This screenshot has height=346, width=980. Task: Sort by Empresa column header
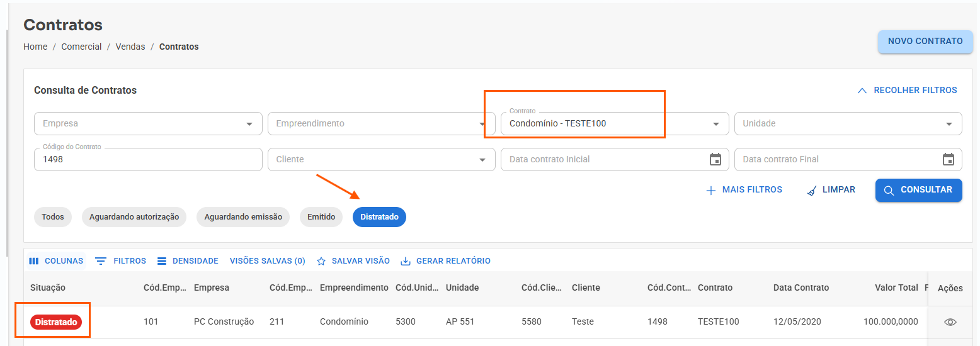[x=212, y=287]
